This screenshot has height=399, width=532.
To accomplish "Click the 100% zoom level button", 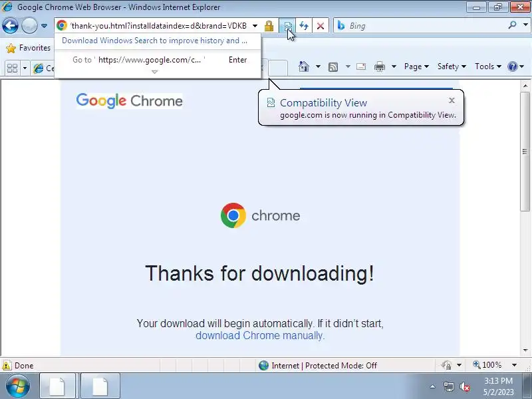I will pyautogui.click(x=487, y=365).
